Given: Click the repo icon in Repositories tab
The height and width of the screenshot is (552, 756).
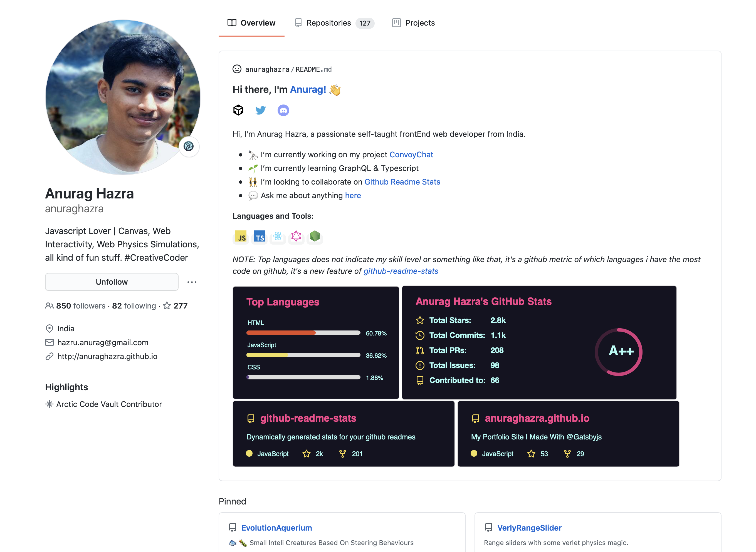Looking at the screenshot, I should coord(298,23).
